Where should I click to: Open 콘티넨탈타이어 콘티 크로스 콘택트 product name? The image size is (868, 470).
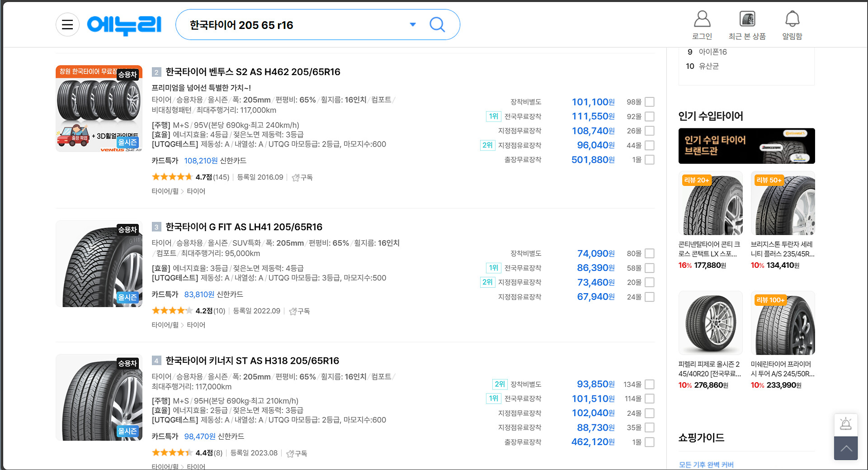[x=710, y=249]
